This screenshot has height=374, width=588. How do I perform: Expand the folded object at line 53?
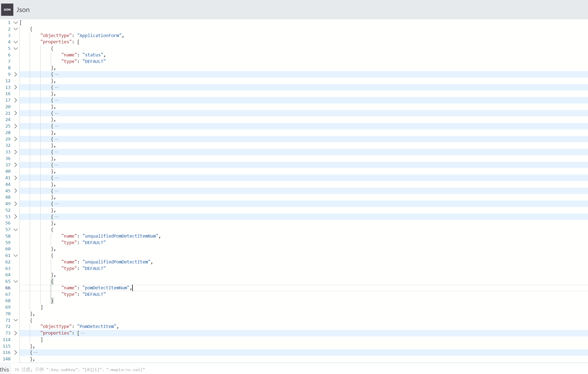click(x=16, y=217)
